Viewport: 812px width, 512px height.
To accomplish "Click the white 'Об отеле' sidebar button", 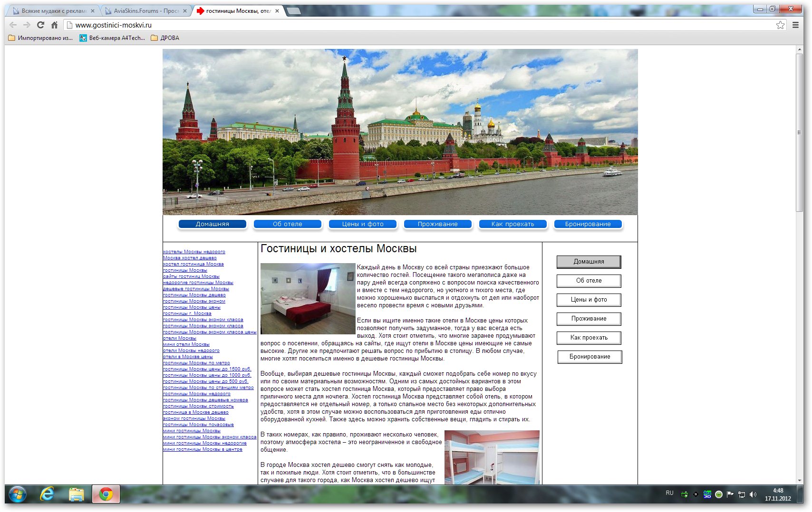I will point(589,281).
